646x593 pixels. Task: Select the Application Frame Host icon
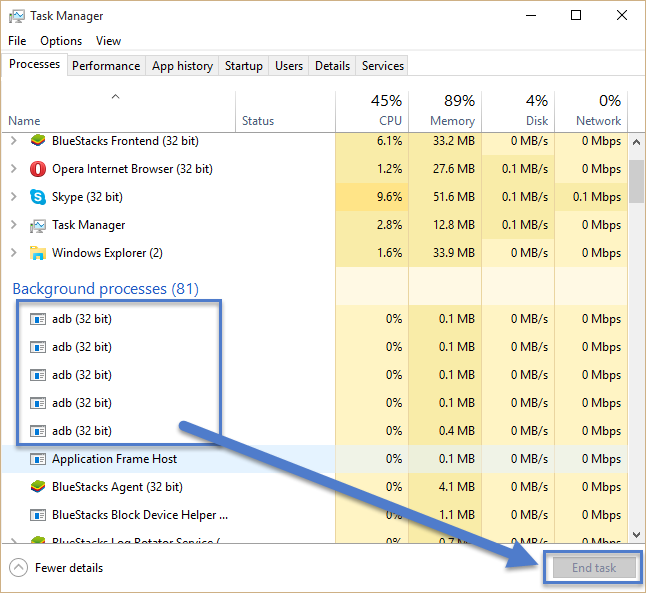tap(38, 459)
